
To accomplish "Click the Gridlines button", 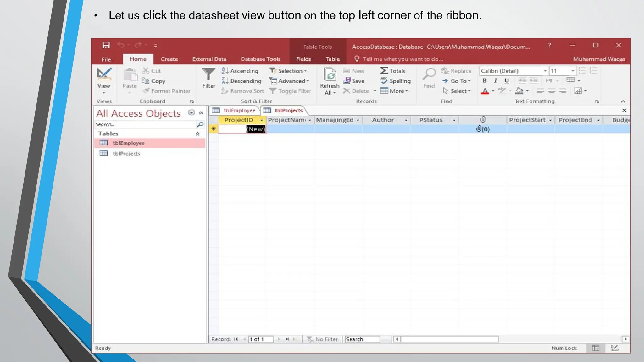I will coord(570,80).
